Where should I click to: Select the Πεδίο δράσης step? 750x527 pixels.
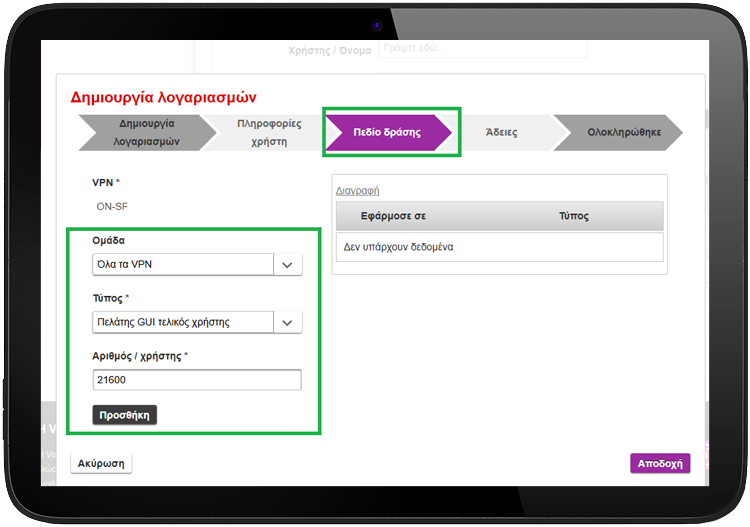[x=387, y=132]
